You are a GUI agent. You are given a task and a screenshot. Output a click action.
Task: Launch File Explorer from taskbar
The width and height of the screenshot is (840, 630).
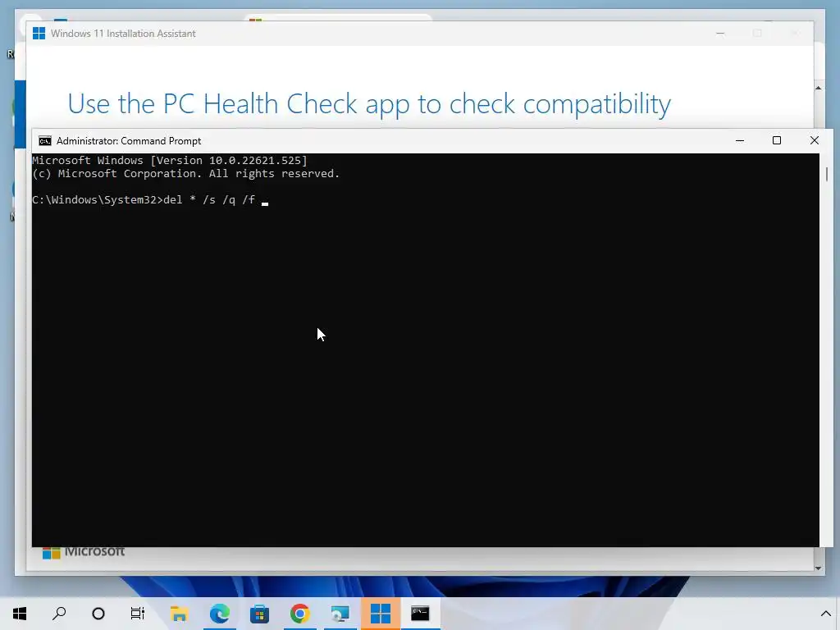tap(179, 614)
